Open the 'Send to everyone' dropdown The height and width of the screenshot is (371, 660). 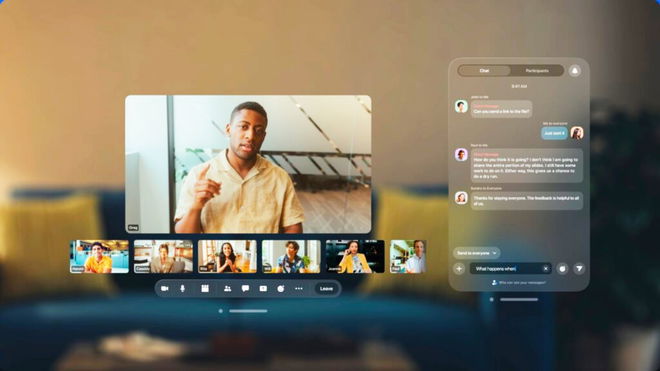coord(476,253)
